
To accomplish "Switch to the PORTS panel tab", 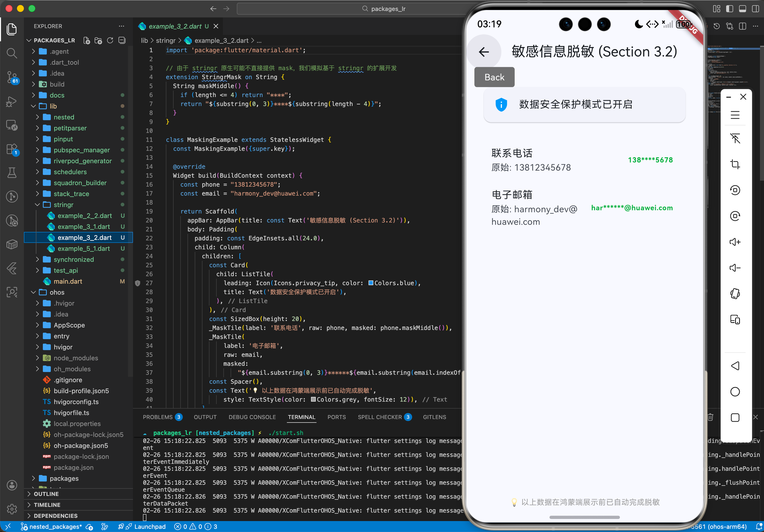I will [336, 417].
